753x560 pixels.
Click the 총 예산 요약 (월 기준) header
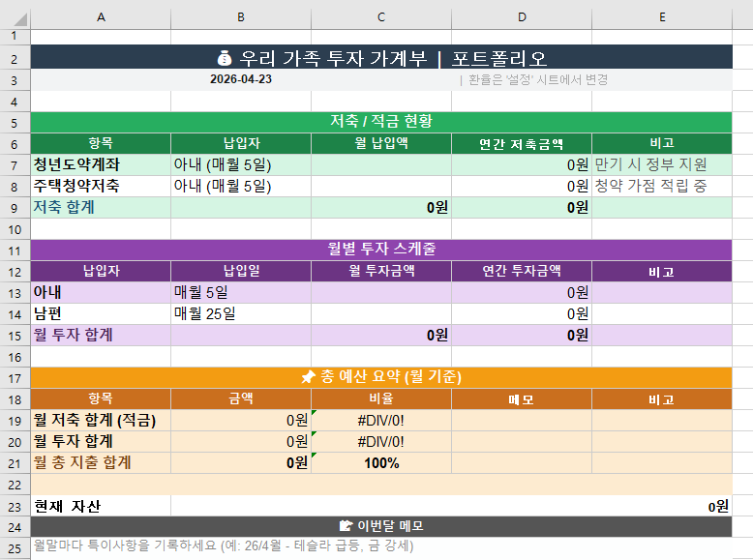point(381,377)
